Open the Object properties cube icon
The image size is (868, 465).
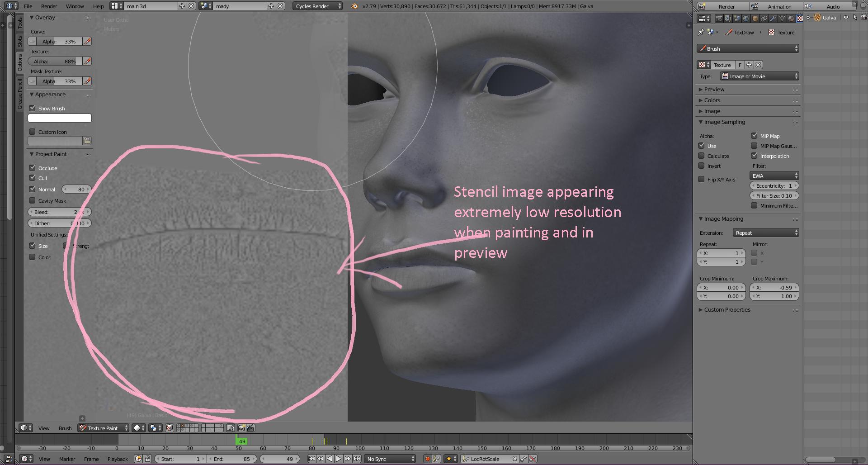pyautogui.click(x=755, y=18)
